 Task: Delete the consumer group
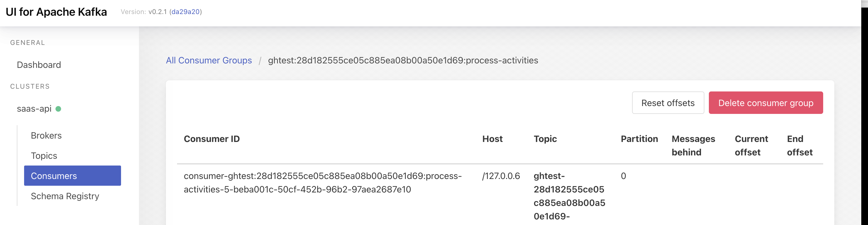pyautogui.click(x=766, y=103)
